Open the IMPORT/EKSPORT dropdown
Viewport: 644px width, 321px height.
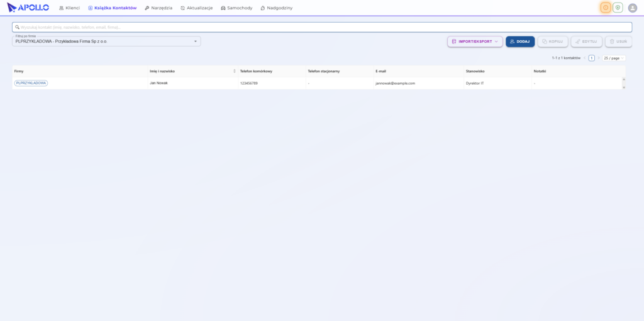tap(475, 41)
